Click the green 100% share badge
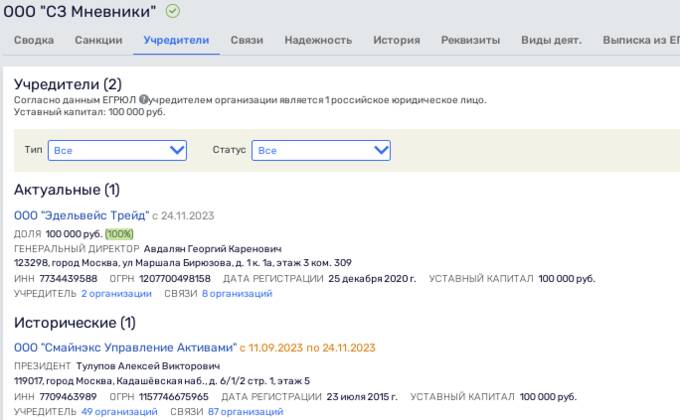This screenshot has width=680, height=420. pos(119,234)
